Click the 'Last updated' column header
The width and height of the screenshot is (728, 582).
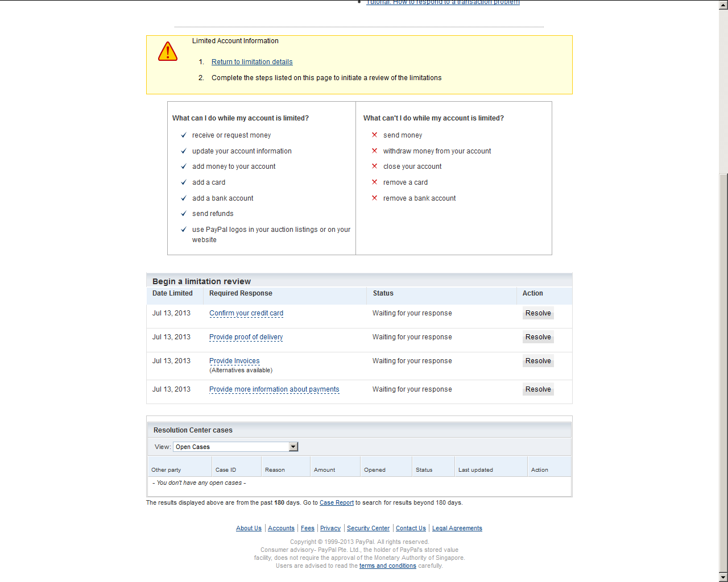pos(475,470)
